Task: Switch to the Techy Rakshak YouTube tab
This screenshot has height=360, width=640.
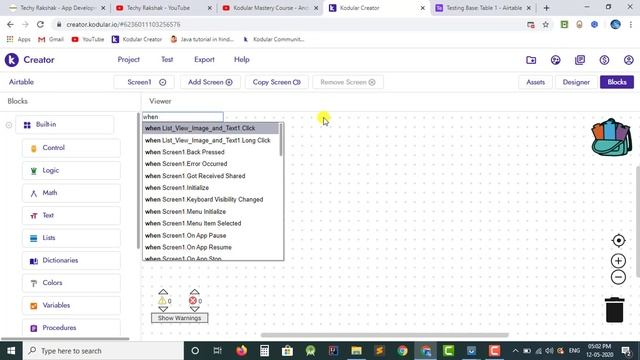Action: point(163,8)
